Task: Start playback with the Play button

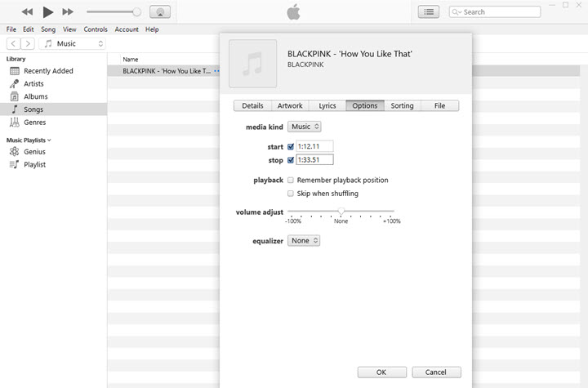Action: click(x=47, y=12)
